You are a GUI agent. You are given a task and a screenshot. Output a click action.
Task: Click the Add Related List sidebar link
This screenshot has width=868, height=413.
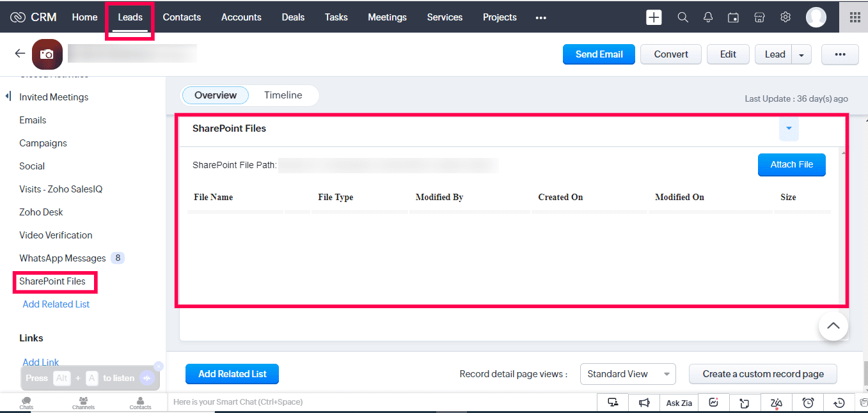[56, 304]
